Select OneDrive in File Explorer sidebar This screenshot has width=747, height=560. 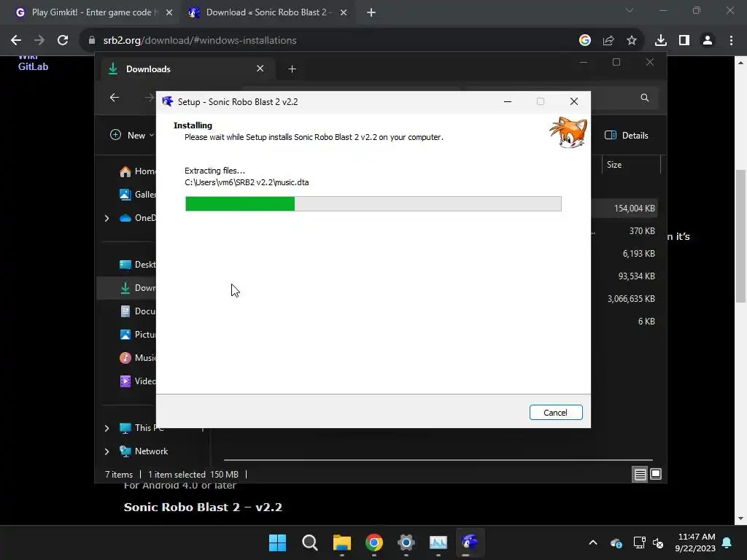137,217
